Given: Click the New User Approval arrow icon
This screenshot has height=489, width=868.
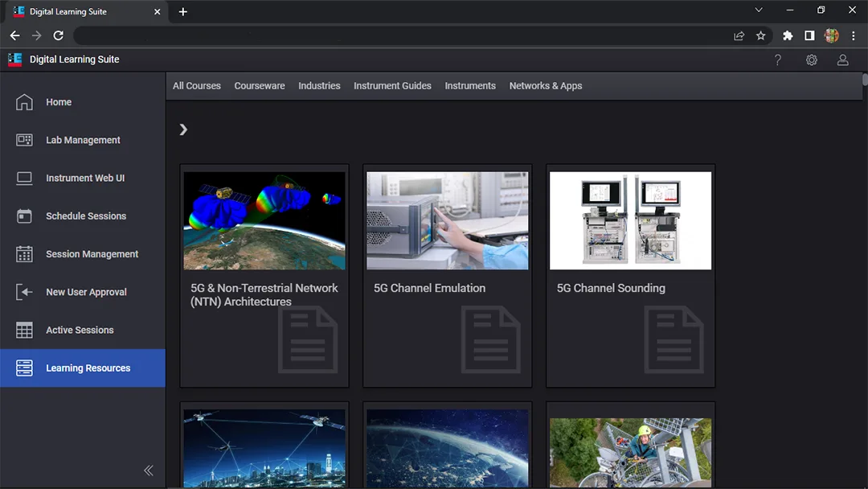Looking at the screenshot, I should pyautogui.click(x=24, y=292).
